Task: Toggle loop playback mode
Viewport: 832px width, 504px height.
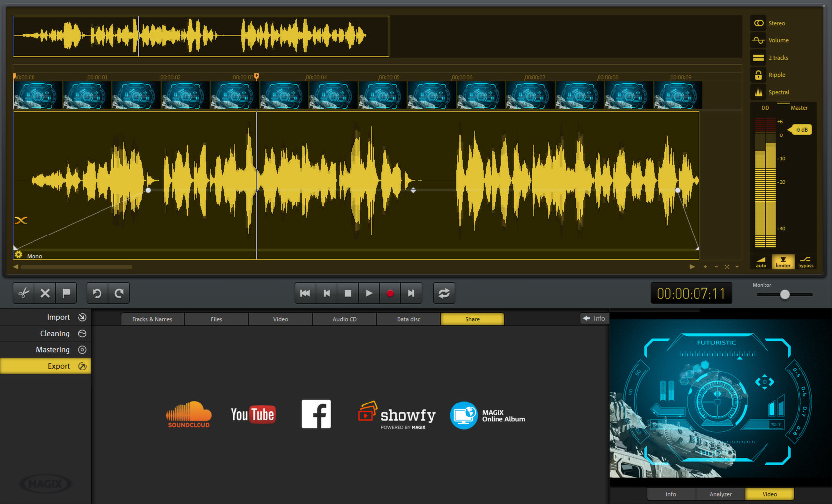Action: pyautogui.click(x=444, y=293)
